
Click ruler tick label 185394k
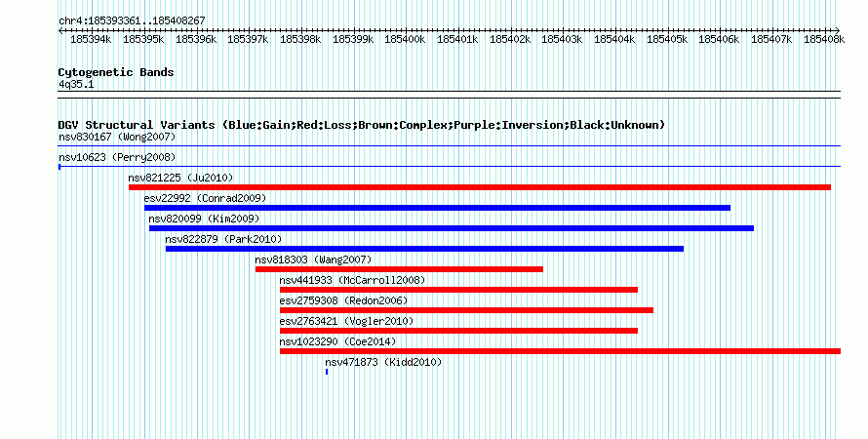(91, 40)
